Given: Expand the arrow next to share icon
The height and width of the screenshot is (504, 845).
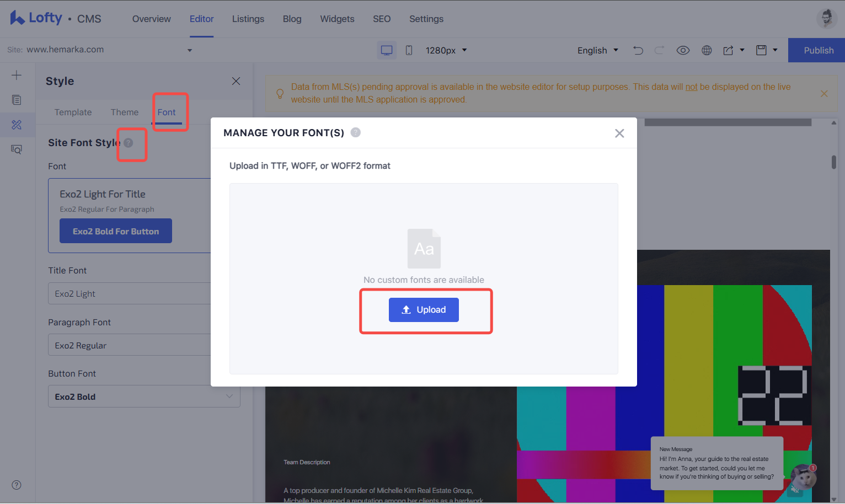Looking at the screenshot, I should coord(742,50).
